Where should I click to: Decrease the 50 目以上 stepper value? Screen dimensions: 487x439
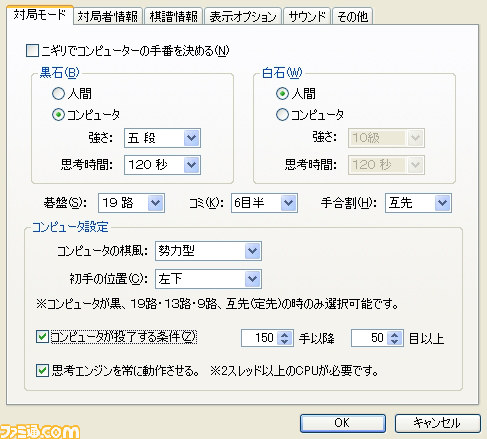[x=395, y=342]
